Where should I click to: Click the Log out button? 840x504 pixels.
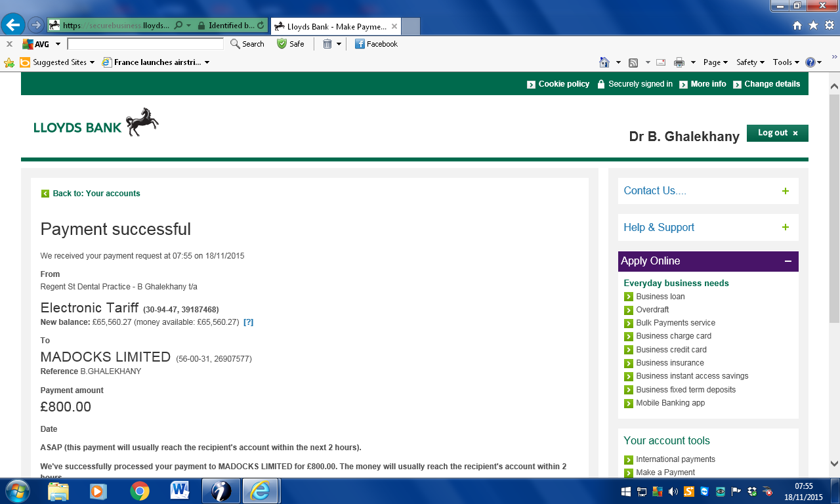tap(777, 133)
